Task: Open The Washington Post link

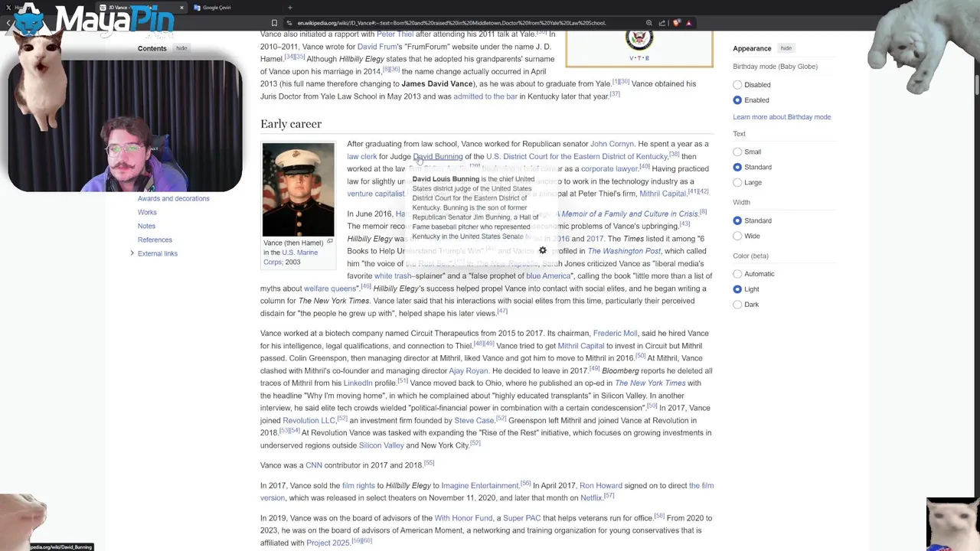Action: coord(624,251)
